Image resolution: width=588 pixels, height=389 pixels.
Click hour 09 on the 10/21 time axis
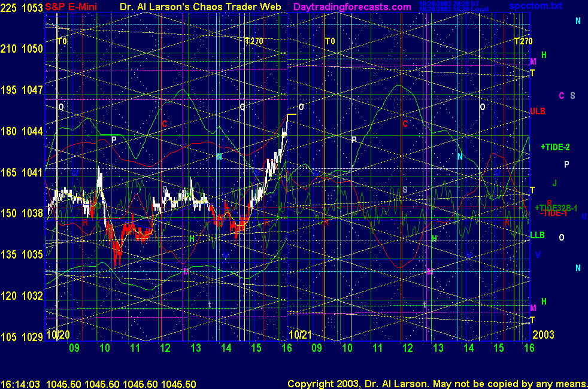pos(317,348)
